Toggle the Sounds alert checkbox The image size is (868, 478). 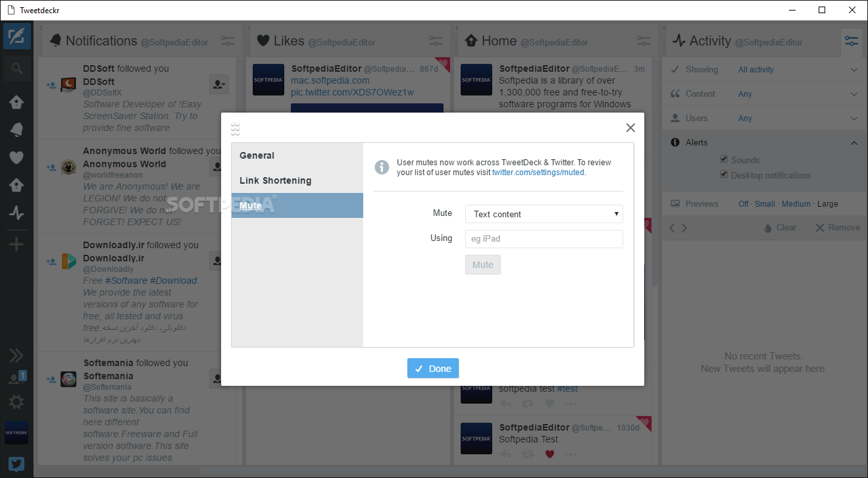(x=724, y=159)
